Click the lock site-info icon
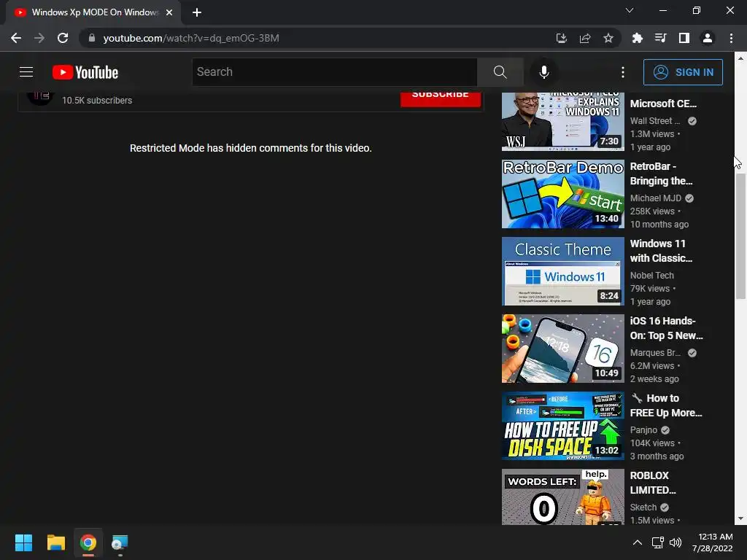The image size is (747, 560). pyautogui.click(x=92, y=38)
